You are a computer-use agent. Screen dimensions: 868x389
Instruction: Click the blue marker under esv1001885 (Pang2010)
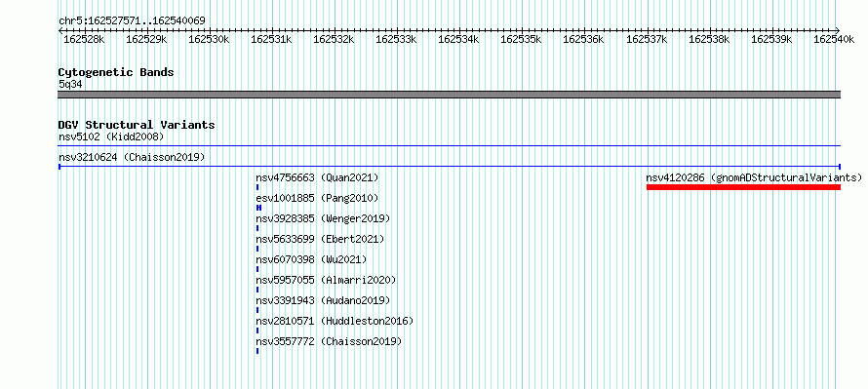tap(258, 208)
